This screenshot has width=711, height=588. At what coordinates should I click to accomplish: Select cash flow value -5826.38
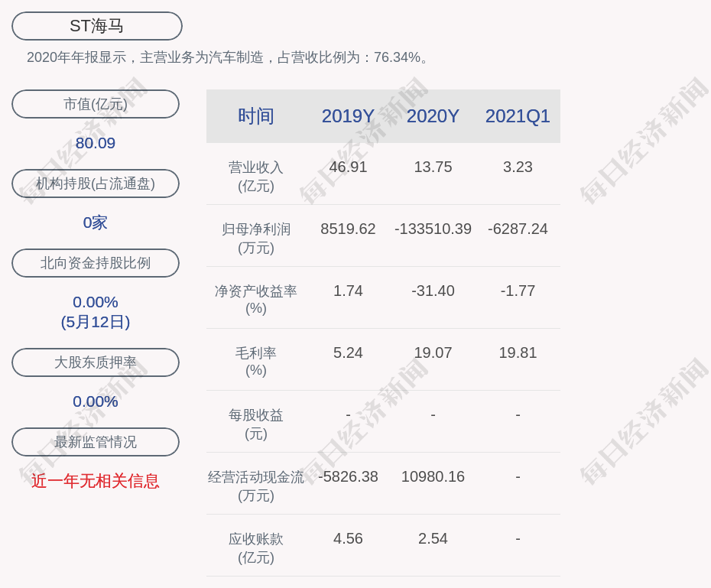348,477
